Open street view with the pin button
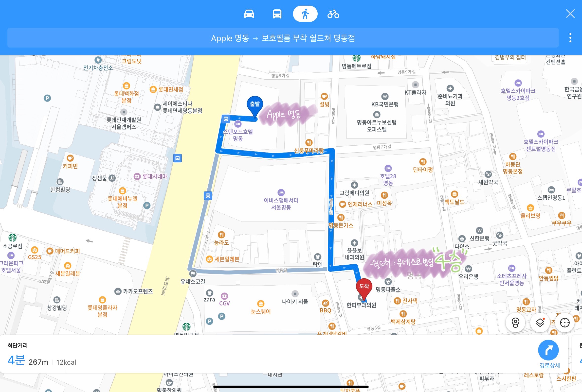 tap(515, 323)
